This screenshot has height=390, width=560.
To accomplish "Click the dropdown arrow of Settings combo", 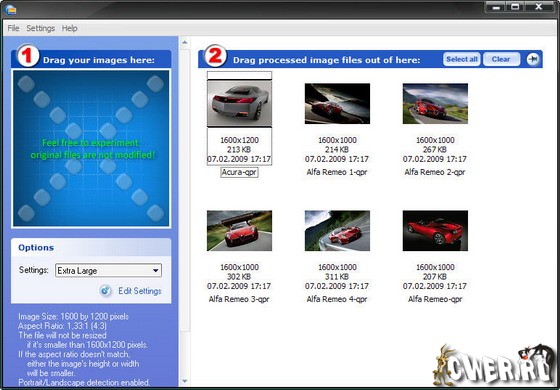I will click(156, 271).
